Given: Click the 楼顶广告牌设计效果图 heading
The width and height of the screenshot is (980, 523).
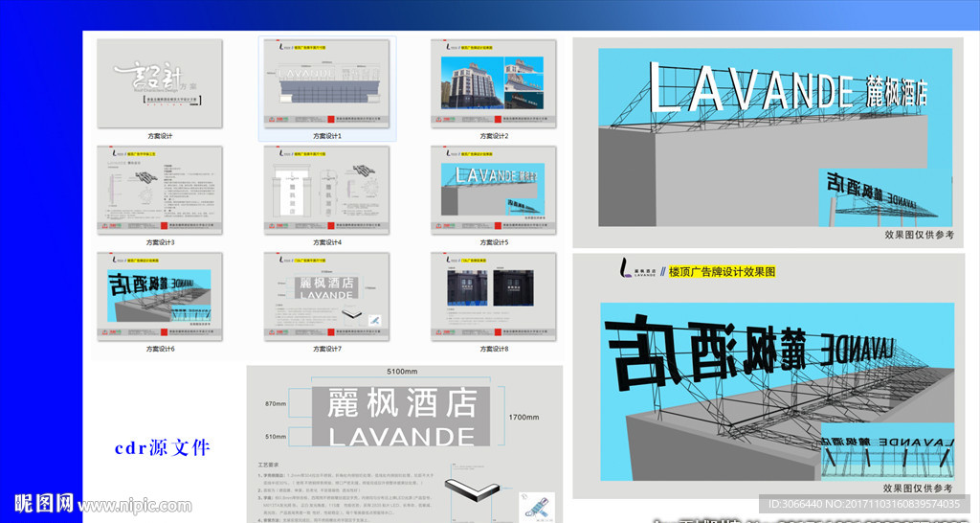Looking at the screenshot, I should click(x=722, y=271).
